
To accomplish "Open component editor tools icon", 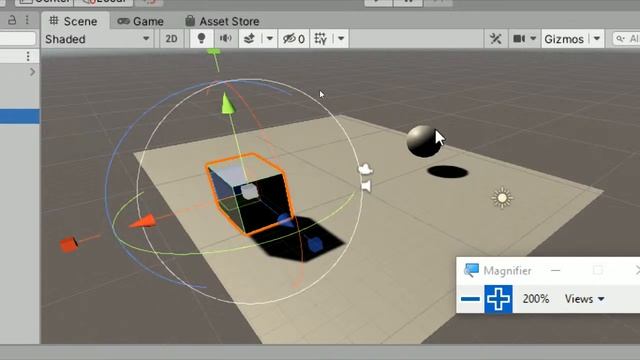I will click(496, 39).
